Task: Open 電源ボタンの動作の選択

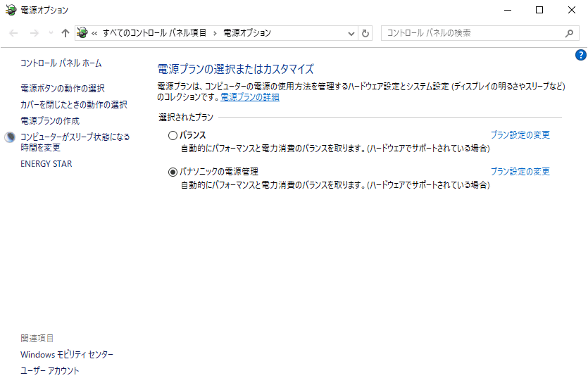Action: (63, 89)
